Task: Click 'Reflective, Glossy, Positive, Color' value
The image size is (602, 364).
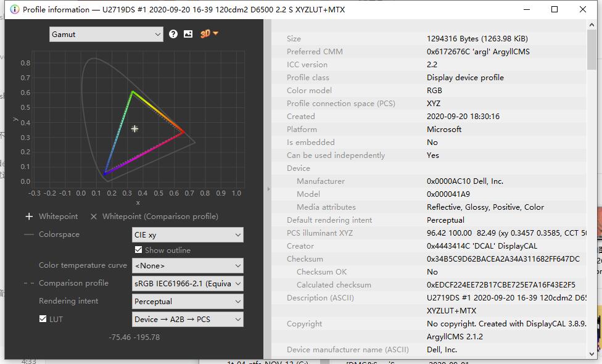Action: click(x=485, y=207)
